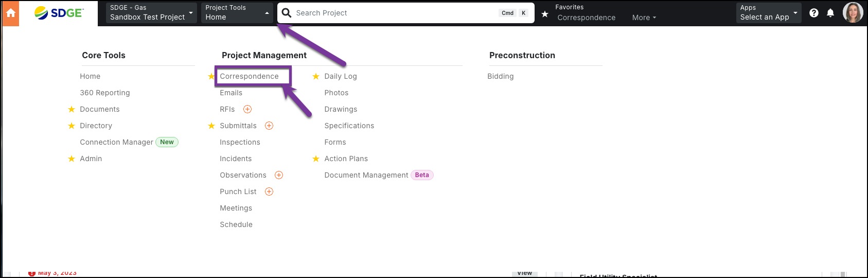Toggle the Action Plans favorite star
The height and width of the screenshot is (278, 868).
point(316,159)
